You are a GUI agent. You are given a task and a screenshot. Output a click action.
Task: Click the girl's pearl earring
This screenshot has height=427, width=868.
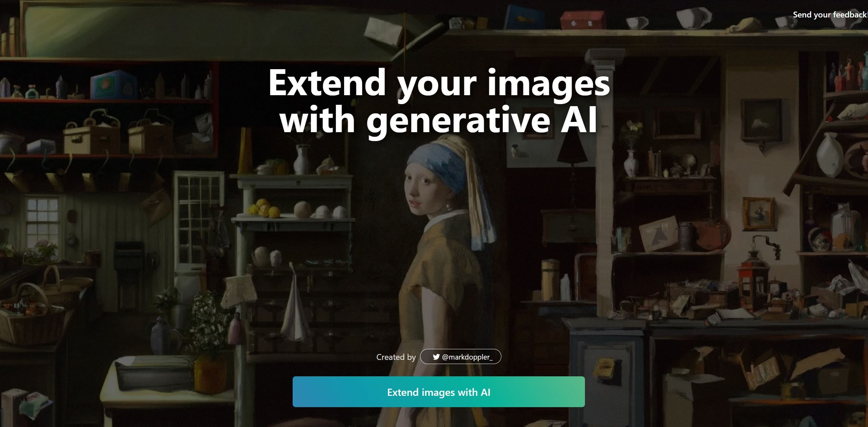[448, 206]
